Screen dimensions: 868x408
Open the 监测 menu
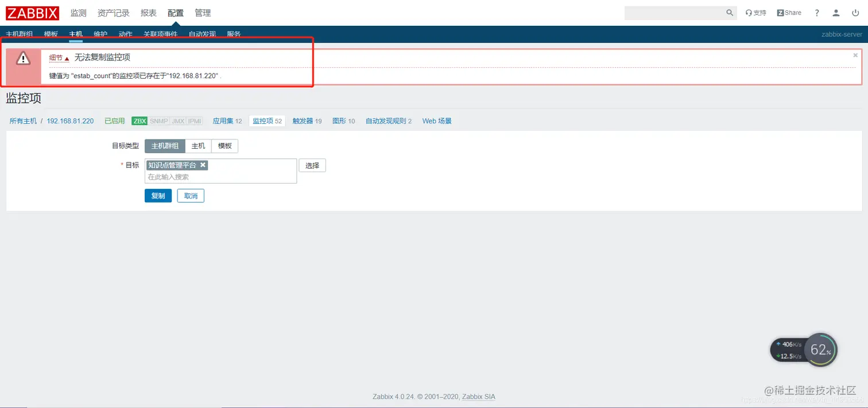click(79, 13)
